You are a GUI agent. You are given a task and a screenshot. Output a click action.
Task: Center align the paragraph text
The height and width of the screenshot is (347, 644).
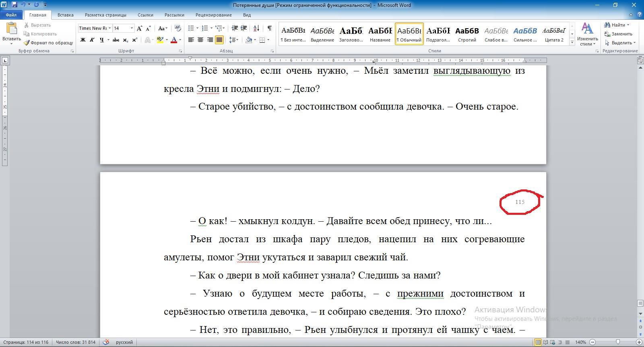(x=200, y=40)
